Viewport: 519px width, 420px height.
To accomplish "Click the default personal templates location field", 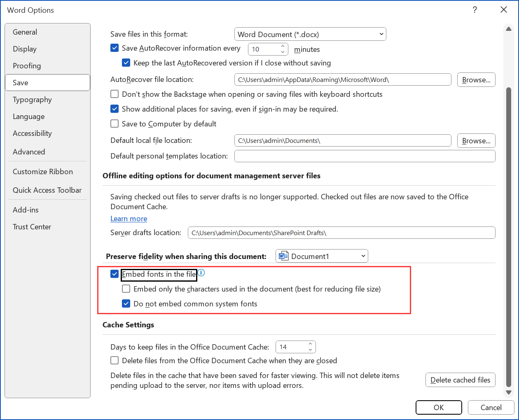I will [365, 156].
